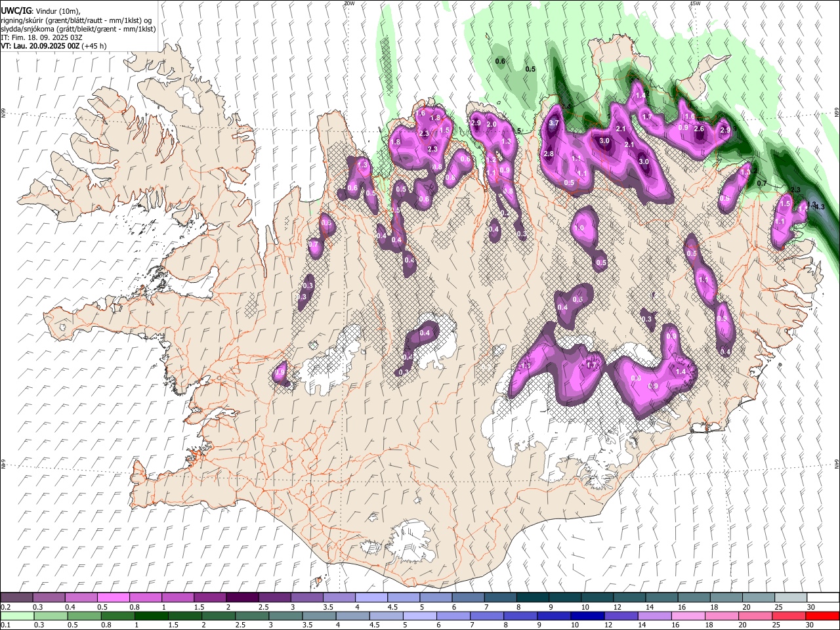Select the '(+45 h)' forecast offset text
840x630 pixels.
tap(94, 46)
